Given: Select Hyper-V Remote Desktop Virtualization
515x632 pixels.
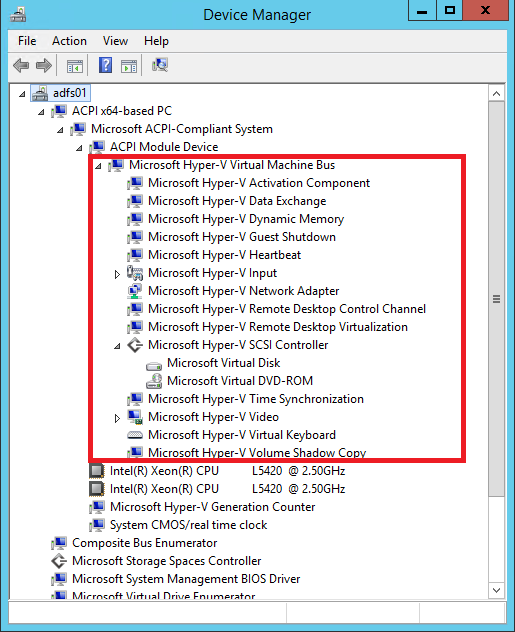Looking at the screenshot, I should point(278,327).
